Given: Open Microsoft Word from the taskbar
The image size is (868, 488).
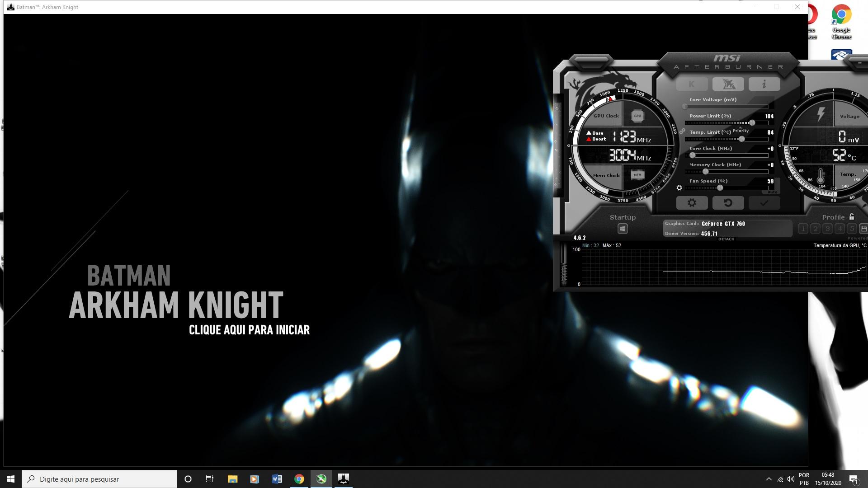Looking at the screenshot, I should (x=277, y=479).
